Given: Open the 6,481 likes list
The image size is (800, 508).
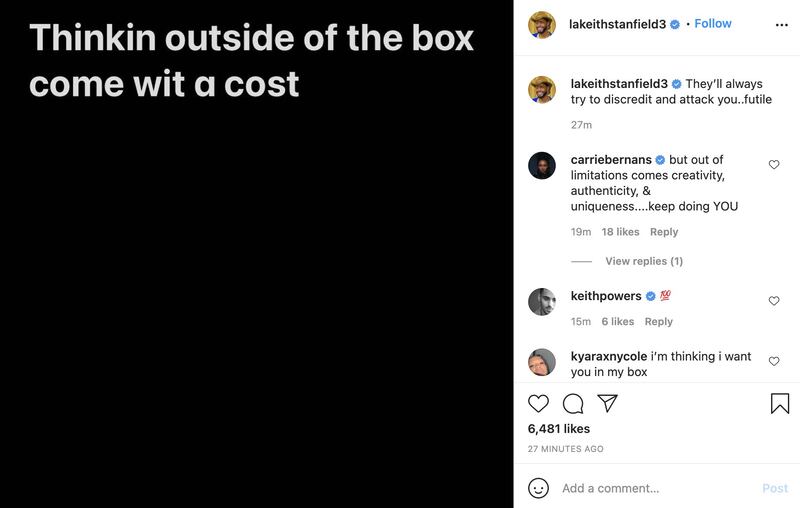Looking at the screenshot, I should (557, 429).
